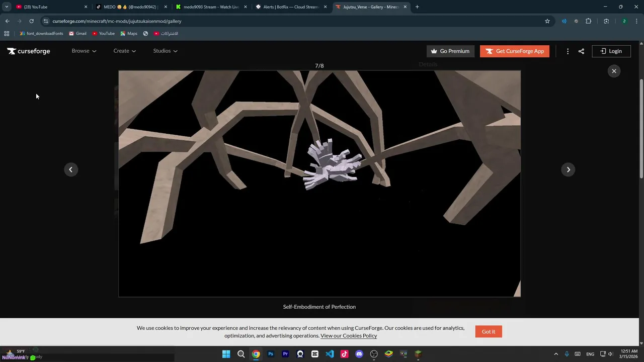Close the (28) YouTube tab
Viewport: 644px width, 362px height.
(x=86, y=7)
